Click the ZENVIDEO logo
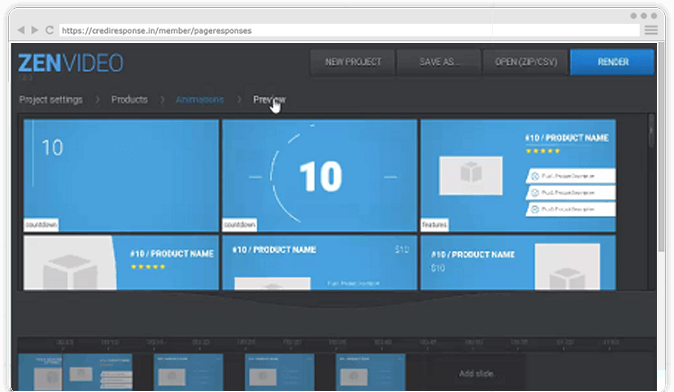The width and height of the screenshot is (674, 392). coord(70,63)
